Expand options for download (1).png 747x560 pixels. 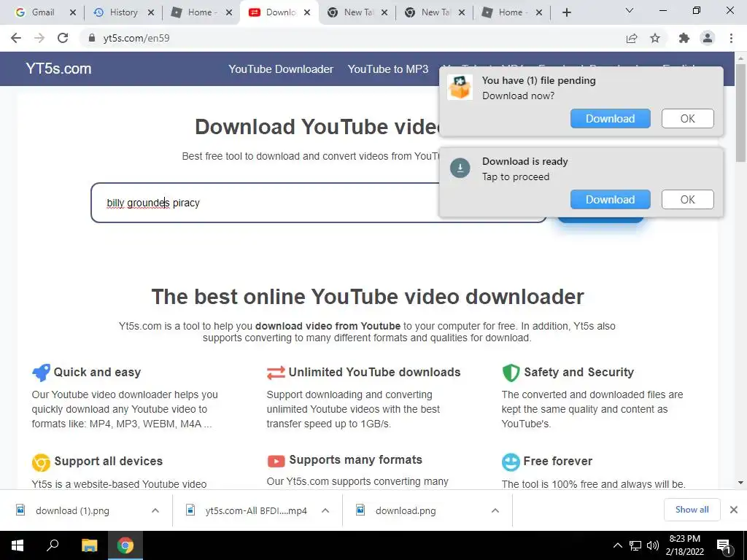click(155, 510)
